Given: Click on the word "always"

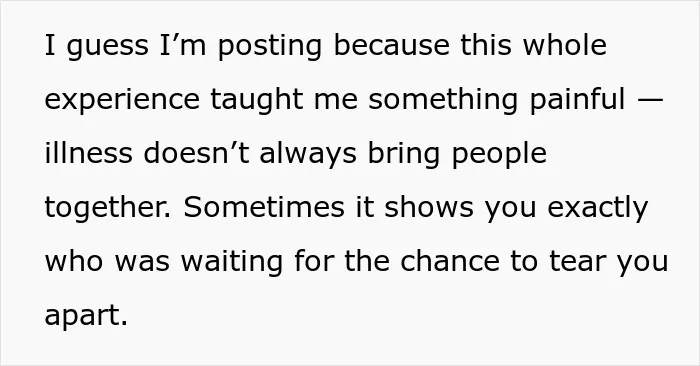Looking at the screenshot, I should (x=308, y=154).
